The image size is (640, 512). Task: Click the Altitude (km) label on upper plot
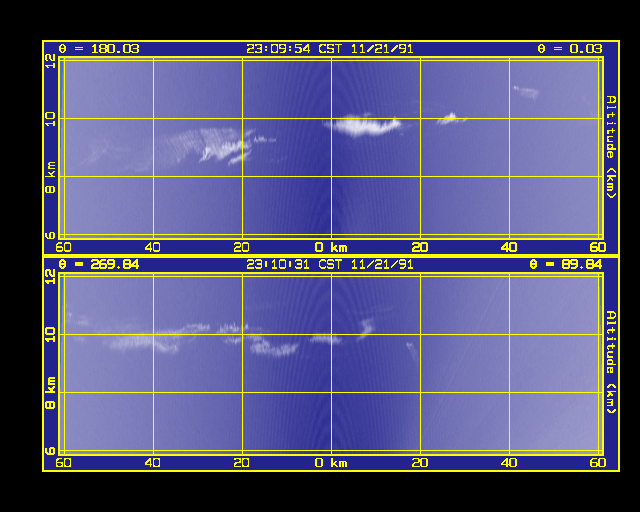point(611,147)
